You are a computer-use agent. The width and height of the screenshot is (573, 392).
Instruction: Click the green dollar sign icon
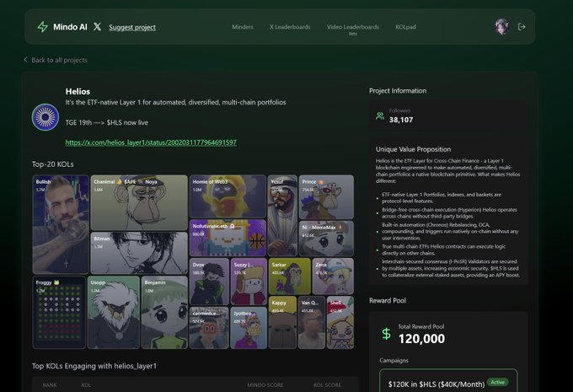click(386, 334)
